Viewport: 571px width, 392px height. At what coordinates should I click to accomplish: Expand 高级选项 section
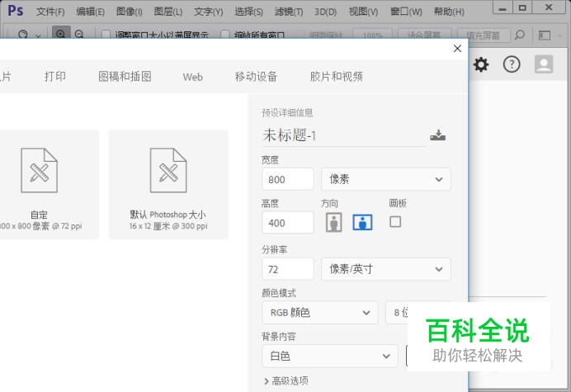286,380
